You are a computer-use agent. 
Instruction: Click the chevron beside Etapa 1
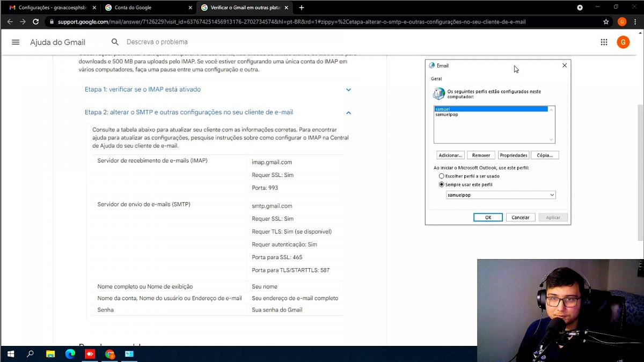pyautogui.click(x=348, y=90)
